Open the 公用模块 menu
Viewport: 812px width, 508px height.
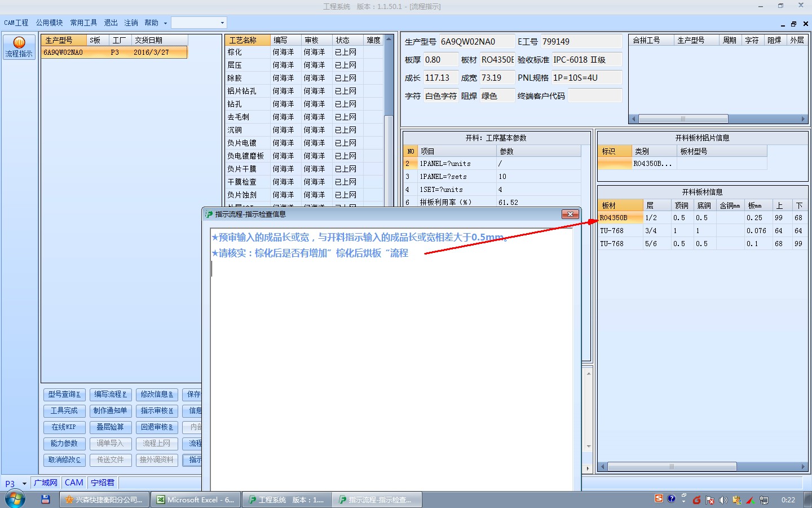pyautogui.click(x=49, y=23)
